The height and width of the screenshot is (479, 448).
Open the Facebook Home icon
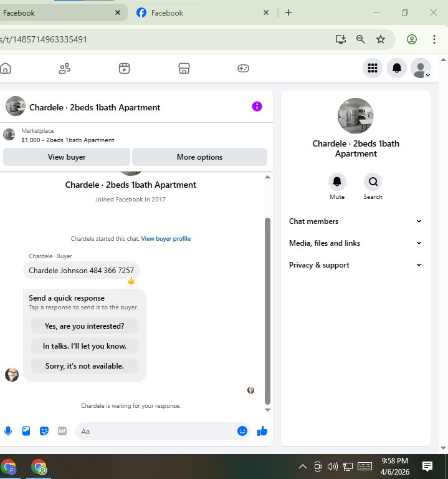point(5,68)
